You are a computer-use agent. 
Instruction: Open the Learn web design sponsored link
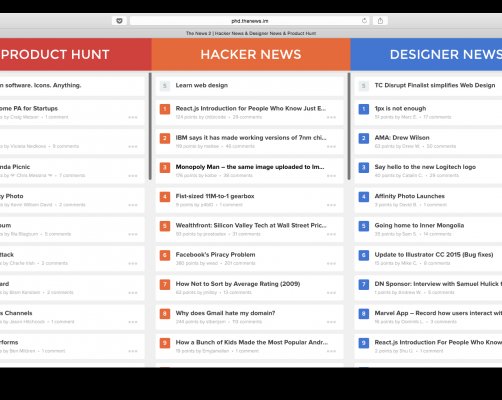(202, 85)
